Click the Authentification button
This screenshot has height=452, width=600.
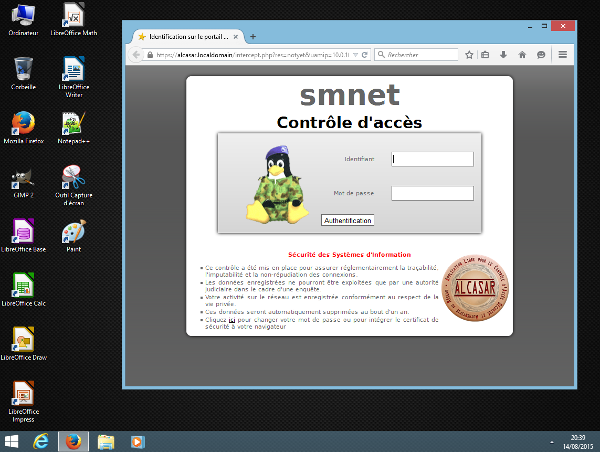[347, 220]
